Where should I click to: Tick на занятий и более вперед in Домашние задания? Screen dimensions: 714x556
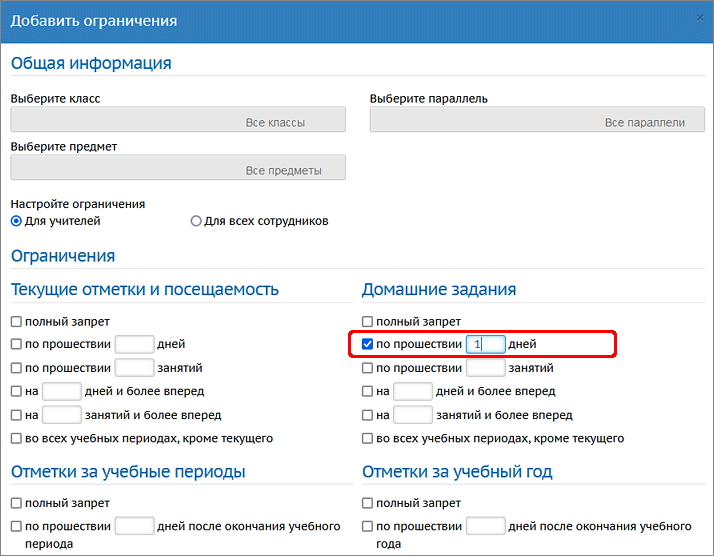(x=367, y=415)
